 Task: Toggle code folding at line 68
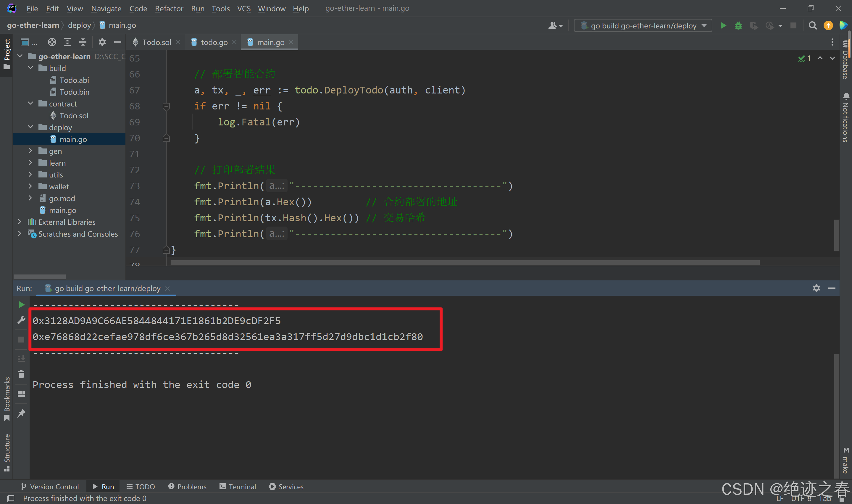coord(166,107)
